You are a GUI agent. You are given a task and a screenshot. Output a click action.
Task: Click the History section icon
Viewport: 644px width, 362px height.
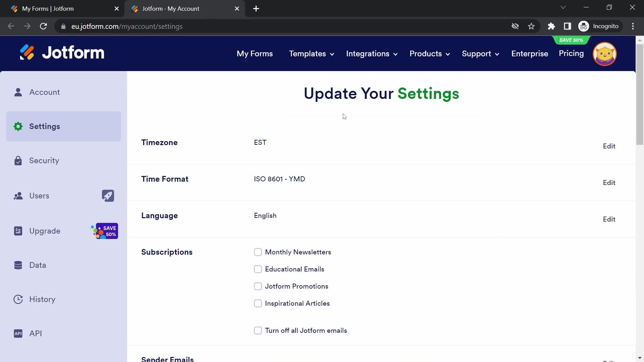pyautogui.click(x=18, y=299)
